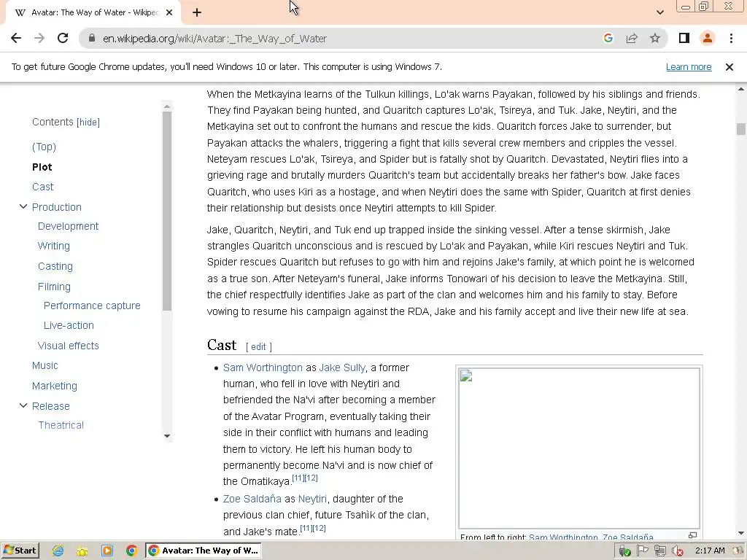Open citation [12] after Omatikaya
Viewport: 747px width, 560px height.
point(311,478)
